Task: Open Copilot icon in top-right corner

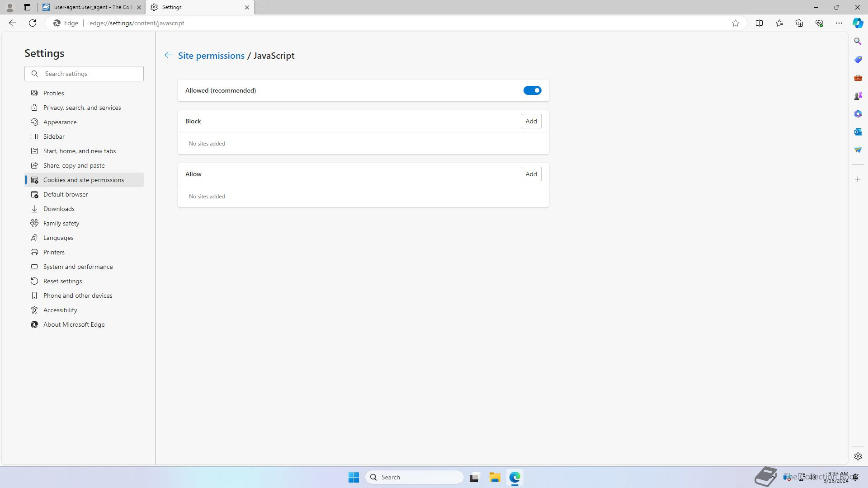Action: [858, 23]
